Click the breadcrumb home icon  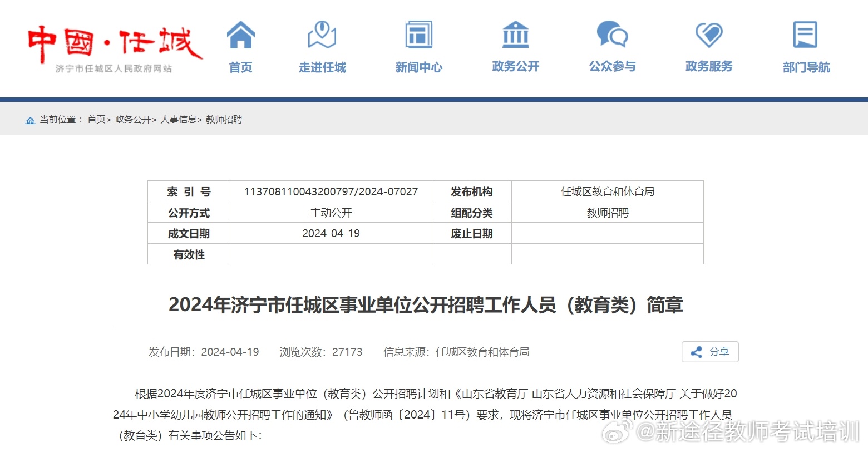coord(30,120)
